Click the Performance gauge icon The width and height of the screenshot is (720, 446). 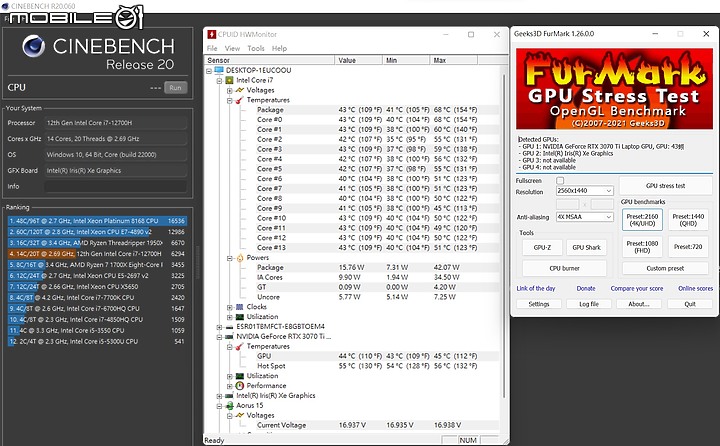239,386
